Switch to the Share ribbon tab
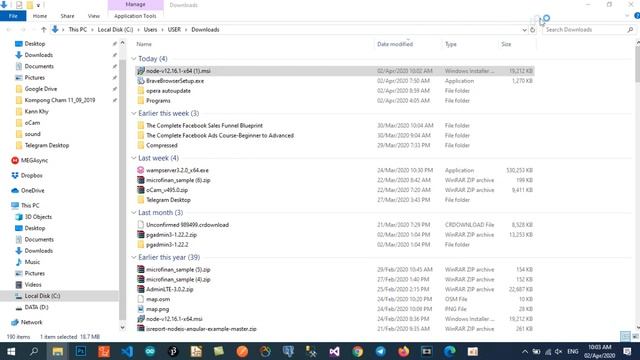The height and width of the screenshot is (360, 640). coord(67,16)
